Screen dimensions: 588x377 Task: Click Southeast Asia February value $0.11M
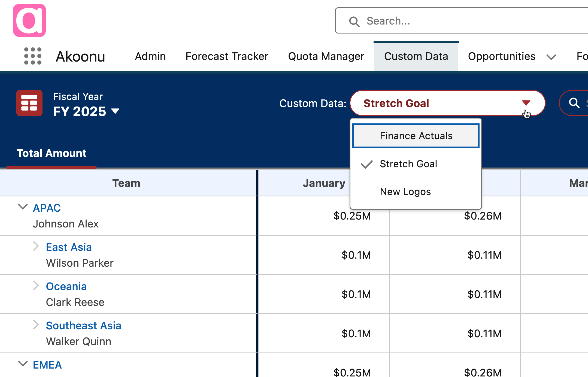click(x=484, y=333)
